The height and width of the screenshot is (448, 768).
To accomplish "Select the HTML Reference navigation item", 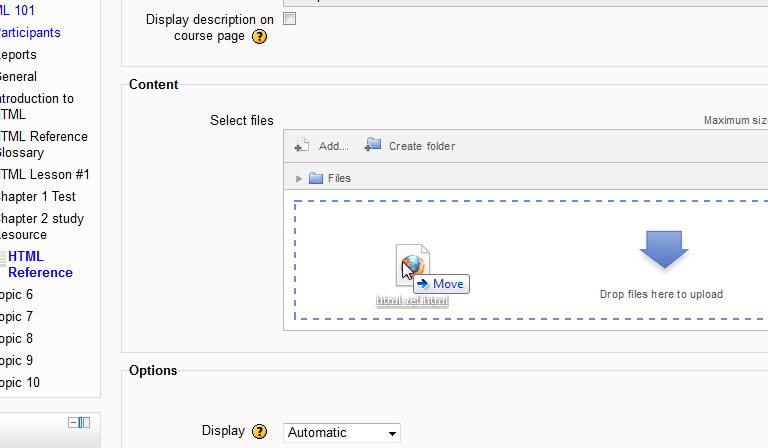I will pos(41,264).
